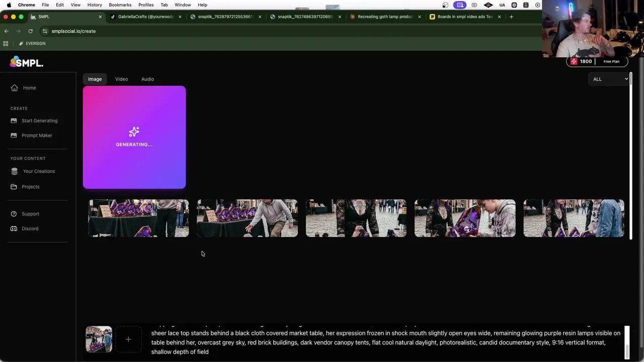Click the Start Generating image icon
Viewport: 644px width, 362px height.
(14, 121)
